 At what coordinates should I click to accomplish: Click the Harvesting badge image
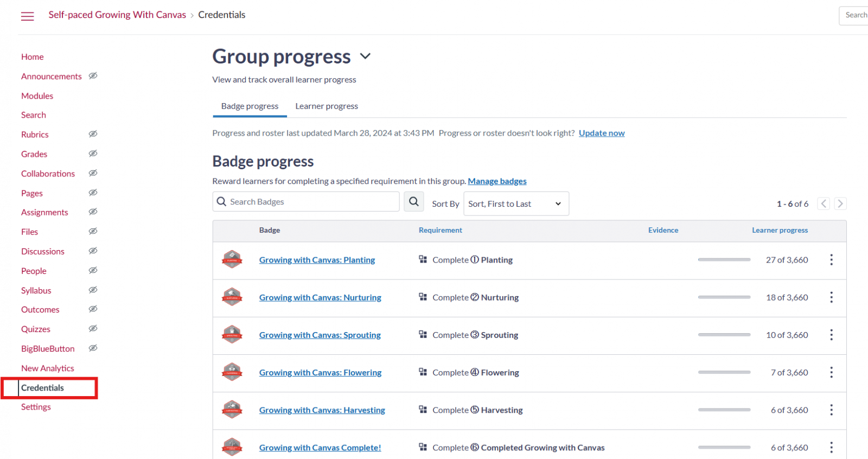[x=232, y=410]
